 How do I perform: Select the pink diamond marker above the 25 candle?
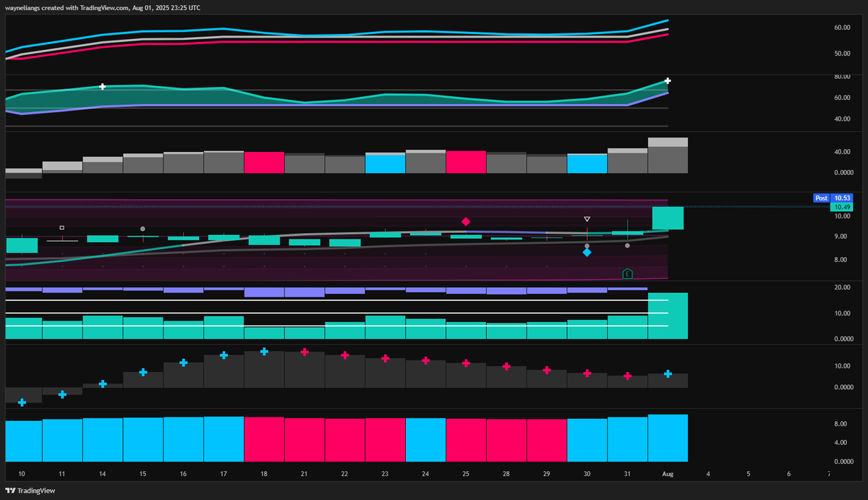(x=466, y=221)
